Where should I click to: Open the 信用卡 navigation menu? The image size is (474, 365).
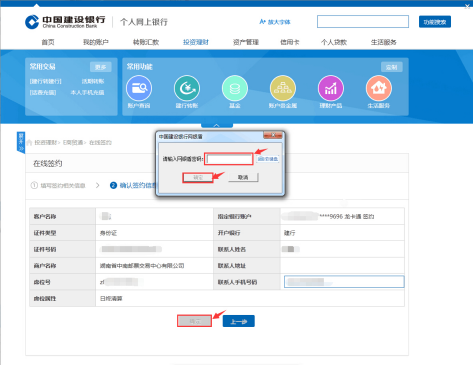pos(289,42)
